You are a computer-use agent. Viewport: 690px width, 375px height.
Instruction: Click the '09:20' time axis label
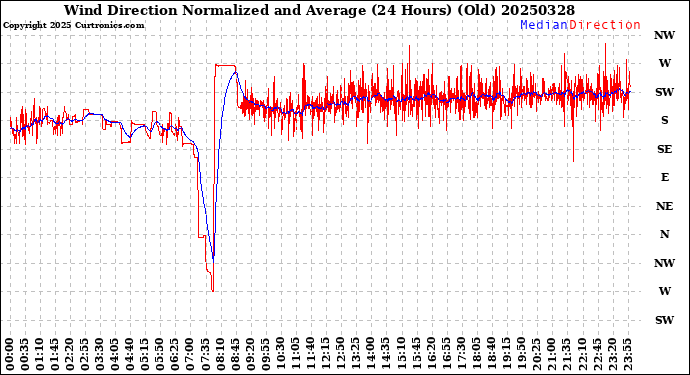[x=250, y=354]
